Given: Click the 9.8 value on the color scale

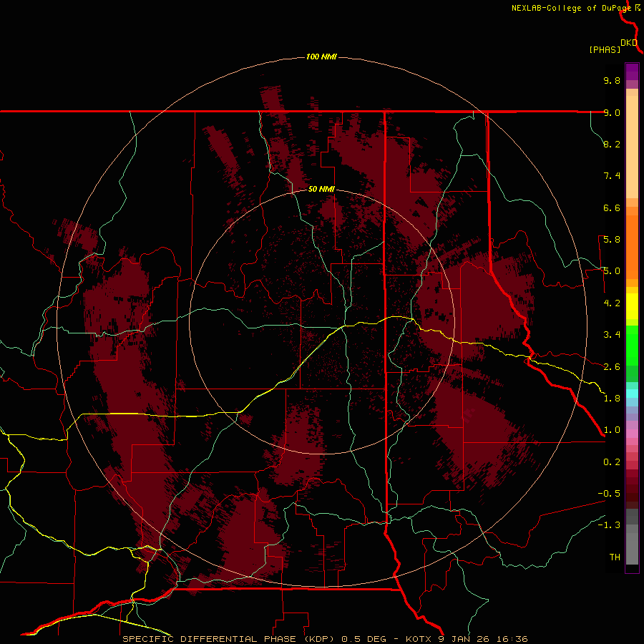Looking at the screenshot, I should [612, 80].
